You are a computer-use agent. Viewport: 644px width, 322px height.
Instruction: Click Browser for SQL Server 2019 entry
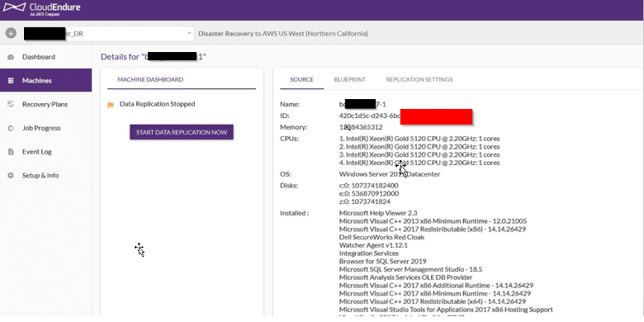point(383,261)
